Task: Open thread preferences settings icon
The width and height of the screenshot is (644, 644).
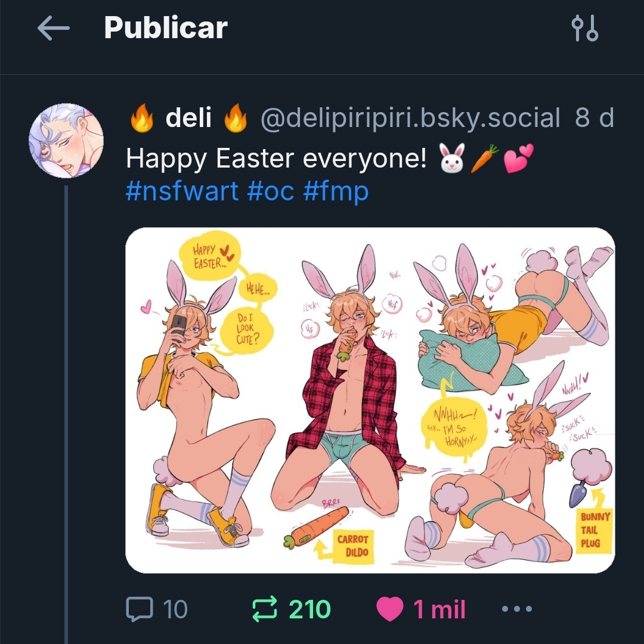Action: [x=584, y=28]
